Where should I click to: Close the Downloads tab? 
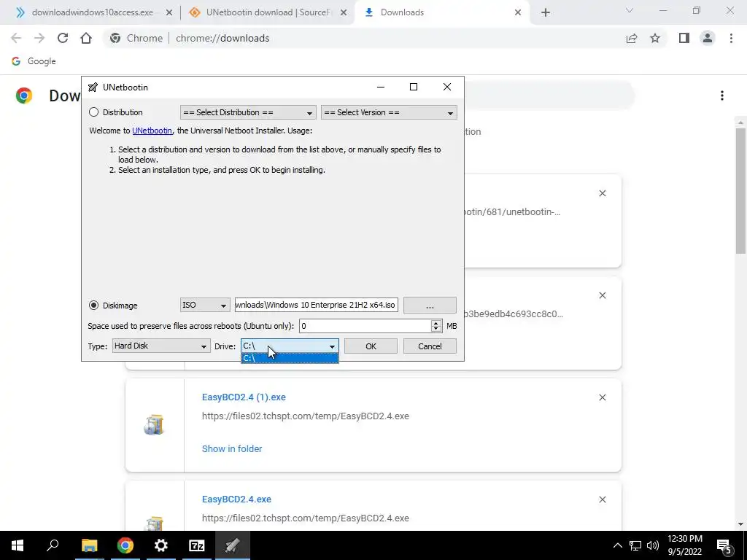click(x=518, y=13)
